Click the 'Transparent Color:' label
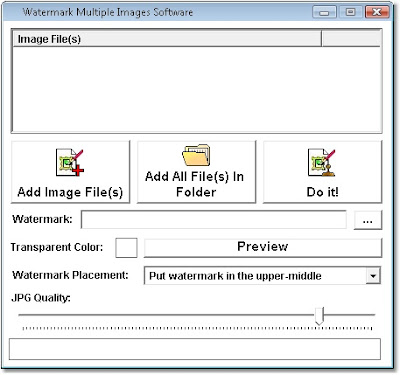The width and height of the screenshot is (400, 375). 57,247
